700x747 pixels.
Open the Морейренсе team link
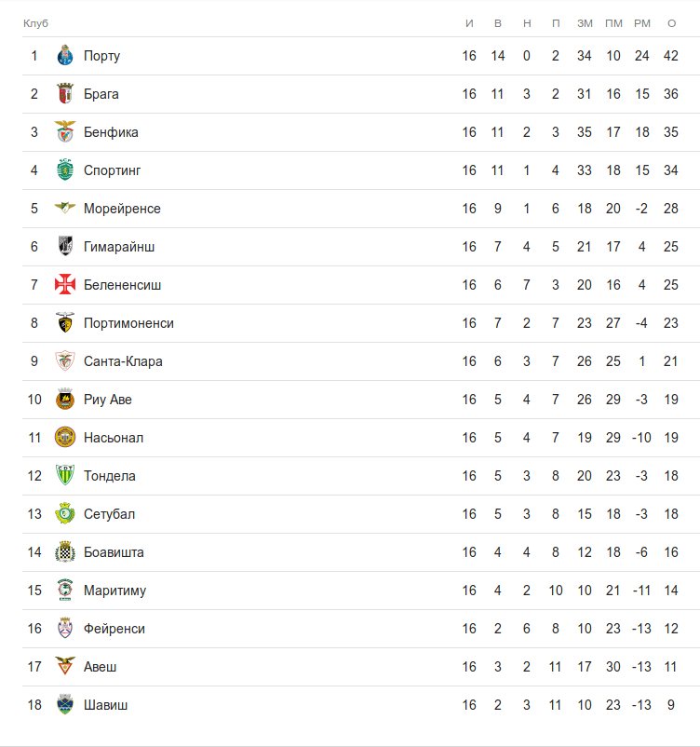[x=122, y=209]
